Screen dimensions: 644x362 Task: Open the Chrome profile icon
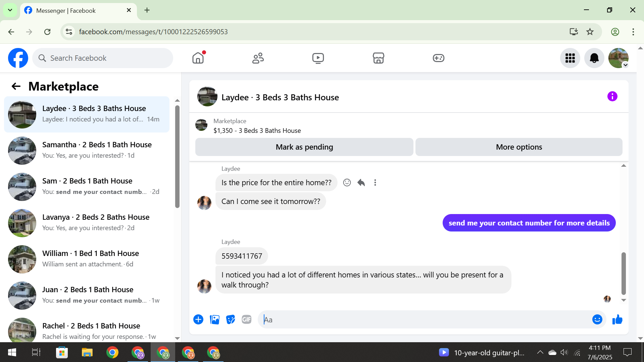pyautogui.click(x=615, y=32)
